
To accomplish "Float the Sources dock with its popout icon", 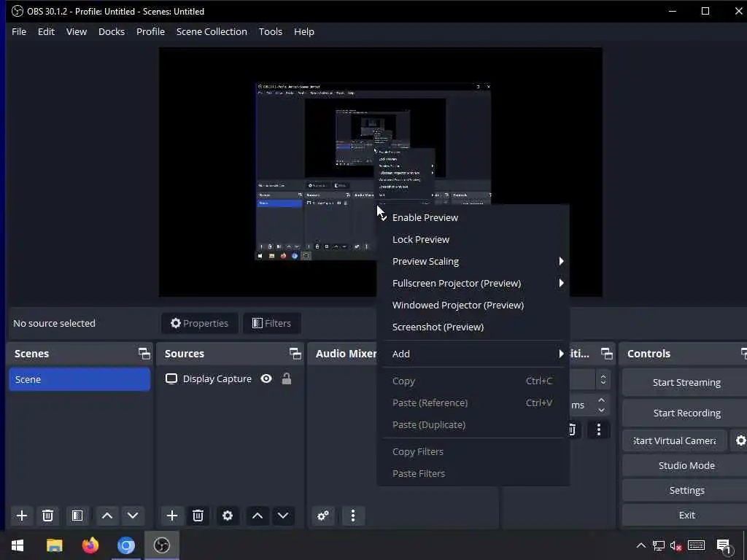I will point(295,354).
